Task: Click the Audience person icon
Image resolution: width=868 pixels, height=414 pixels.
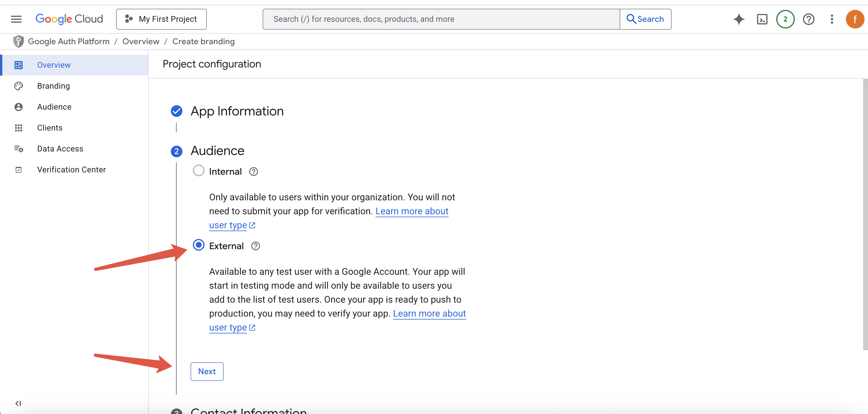Action: pyautogui.click(x=19, y=107)
